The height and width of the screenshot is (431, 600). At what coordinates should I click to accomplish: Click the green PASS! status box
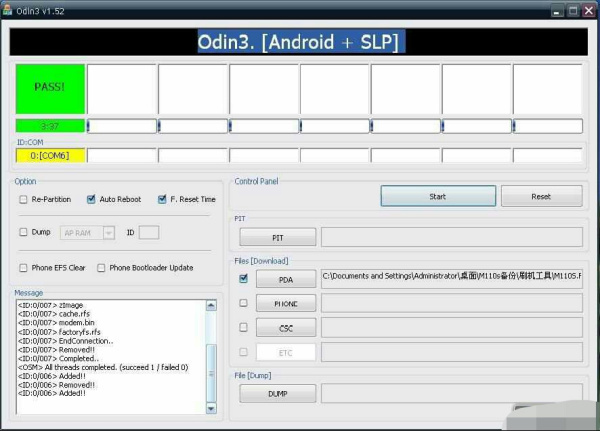click(50, 89)
